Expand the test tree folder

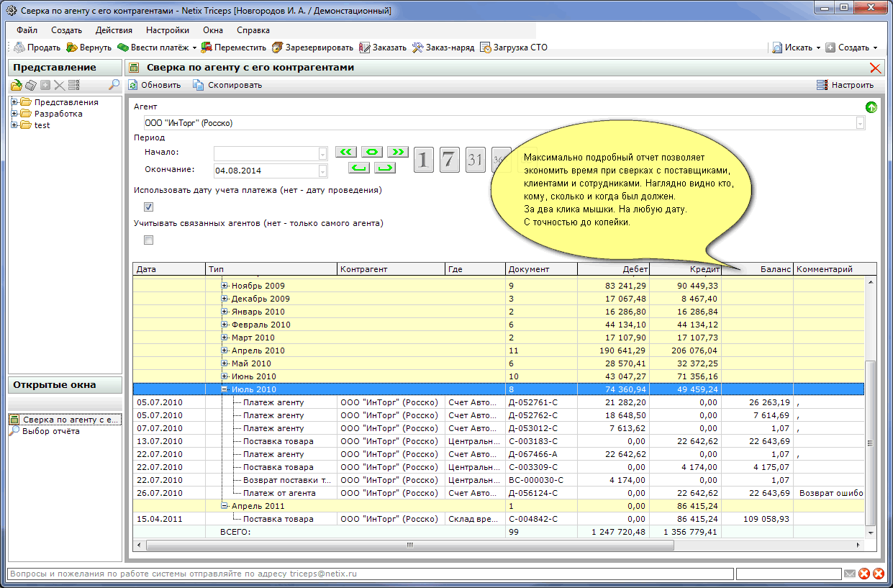coord(14,125)
